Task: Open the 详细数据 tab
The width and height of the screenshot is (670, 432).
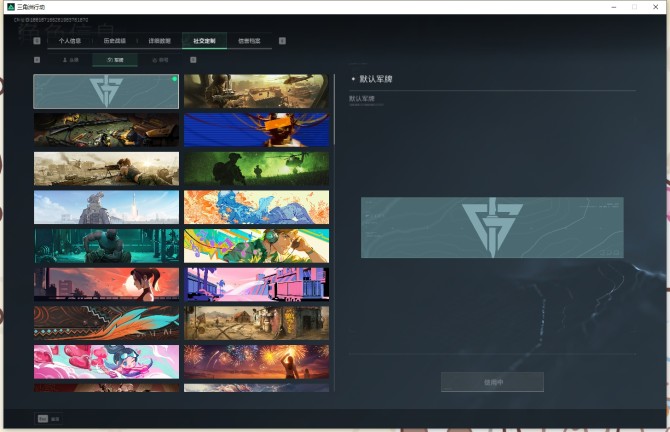Action: coord(159,41)
